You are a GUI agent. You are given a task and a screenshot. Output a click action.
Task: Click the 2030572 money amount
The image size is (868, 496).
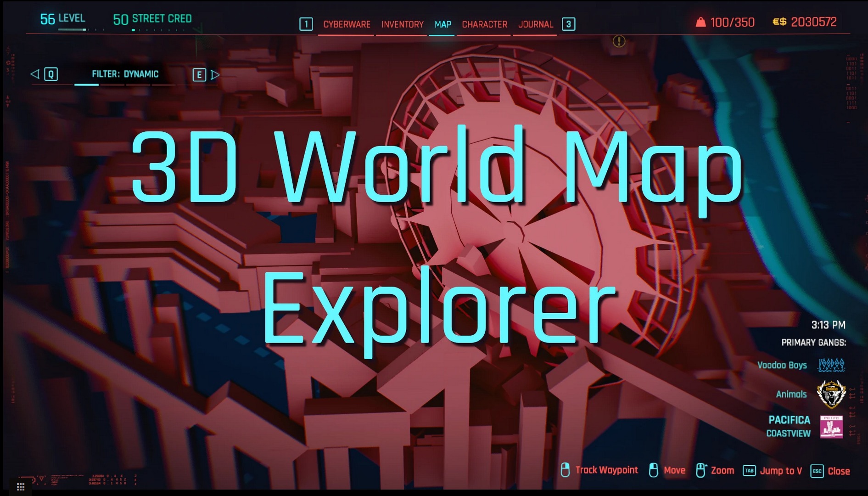[813, 22]
